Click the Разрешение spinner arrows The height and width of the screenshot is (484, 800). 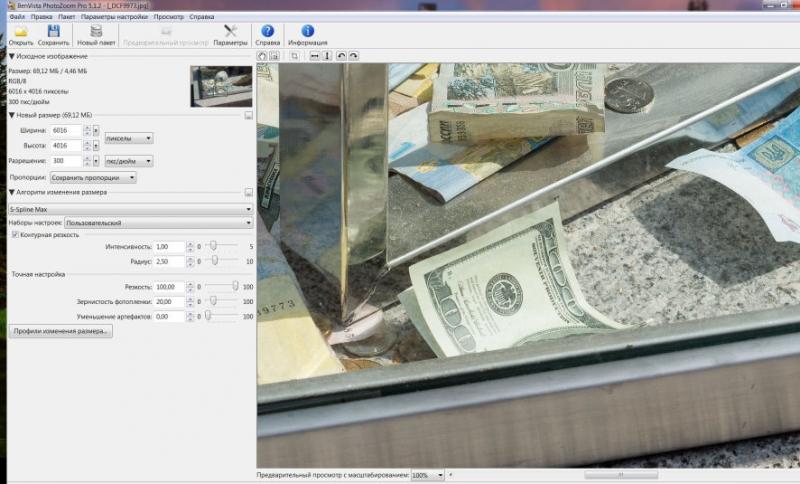87,161
